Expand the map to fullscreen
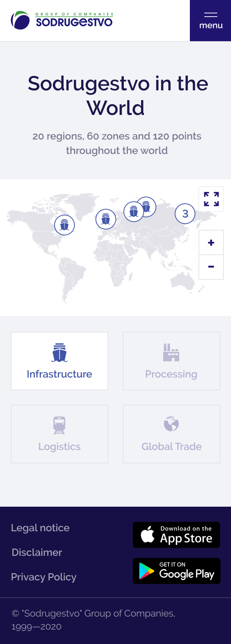Screen dimensions: 231x644 (x=211, y=199)
